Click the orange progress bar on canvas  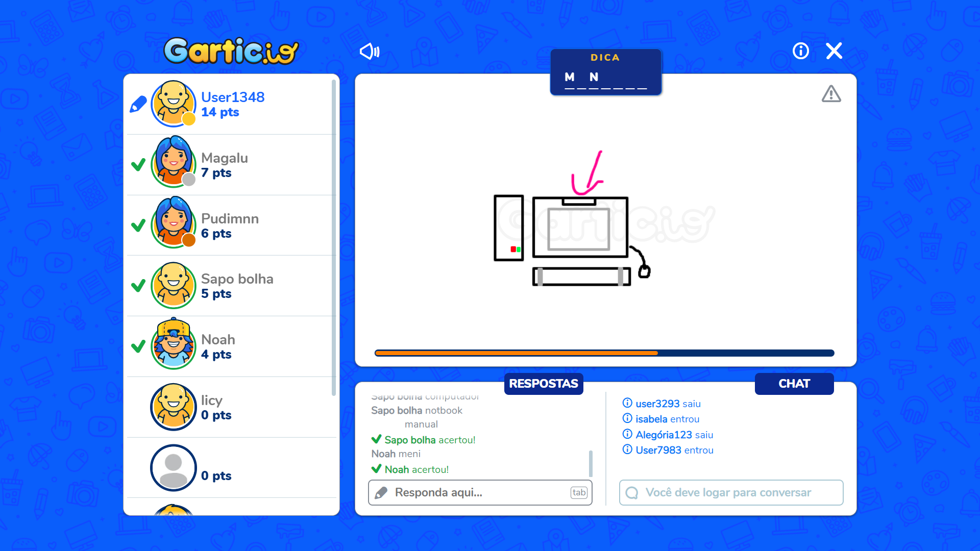point(516,353)
